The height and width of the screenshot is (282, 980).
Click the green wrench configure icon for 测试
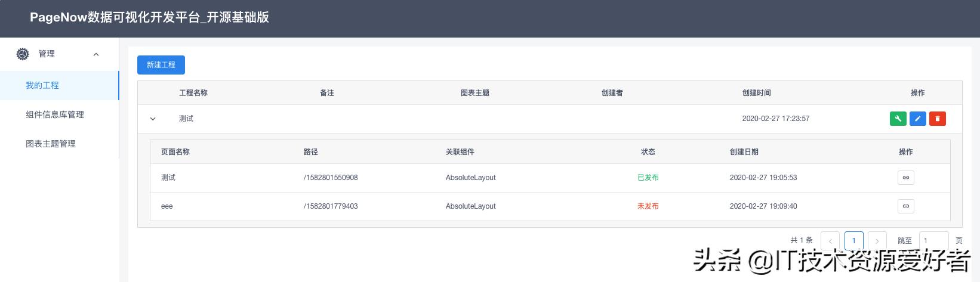point(898,119)
